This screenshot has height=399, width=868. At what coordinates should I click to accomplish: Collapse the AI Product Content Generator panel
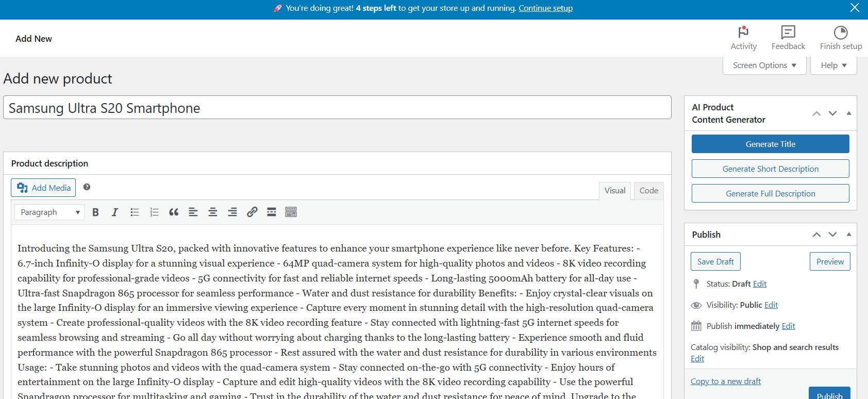tap(848, 113)
